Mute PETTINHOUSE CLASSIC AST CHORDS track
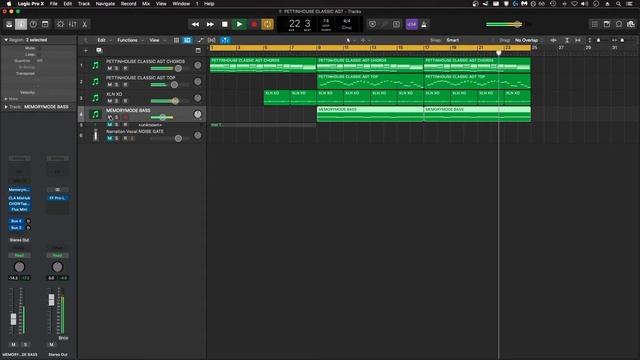640x360 pixels. [110, 68]
